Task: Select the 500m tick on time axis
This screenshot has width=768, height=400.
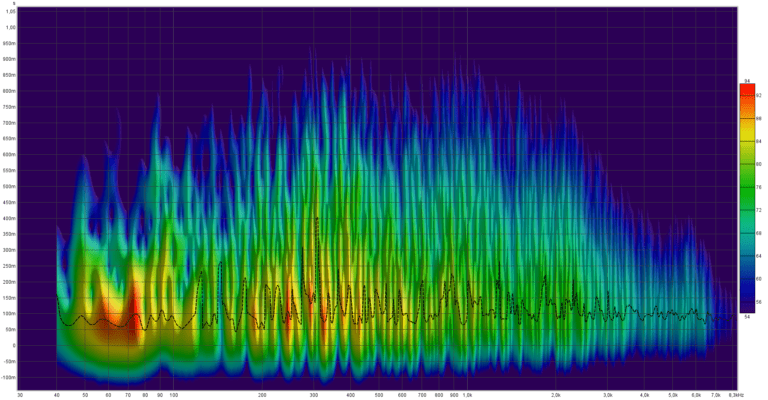Action: point(9,187)
